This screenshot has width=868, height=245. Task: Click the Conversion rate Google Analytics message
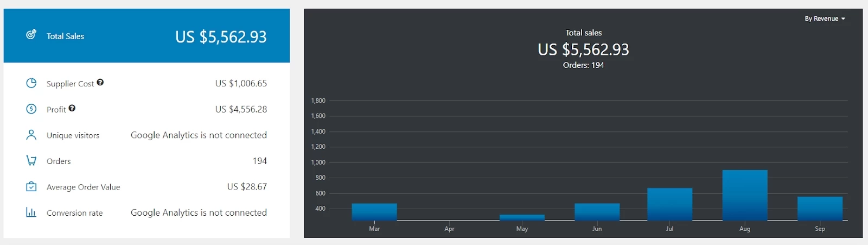pyautogui.click(x=199, y=213)
